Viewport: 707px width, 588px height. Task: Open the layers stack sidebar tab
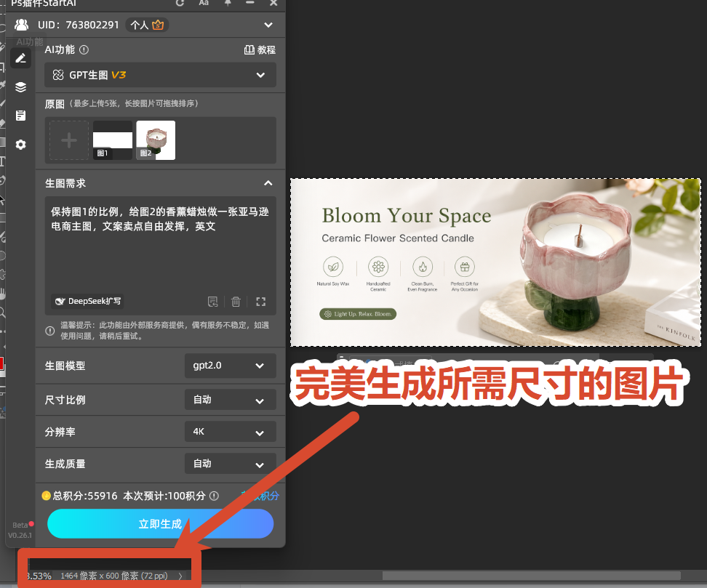pos(21,87)
